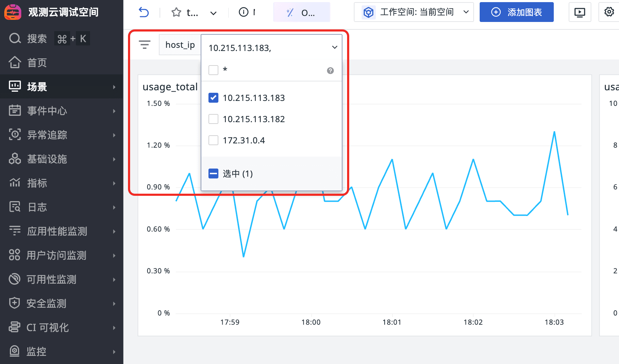Toggle the asterisk select-all checkbox
Image resolution: width=619 pixels, height=364 pixels.
coord(213,70)
